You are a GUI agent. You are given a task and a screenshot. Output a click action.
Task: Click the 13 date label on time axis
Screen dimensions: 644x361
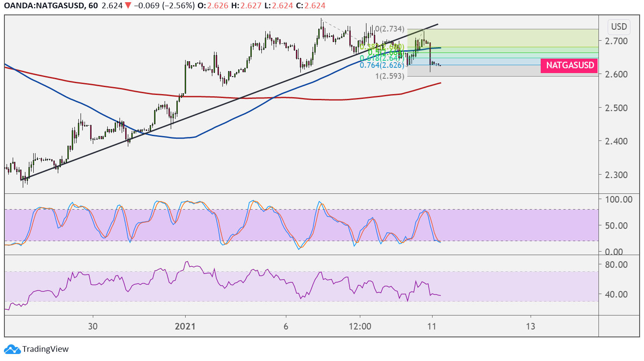point(531,326)
